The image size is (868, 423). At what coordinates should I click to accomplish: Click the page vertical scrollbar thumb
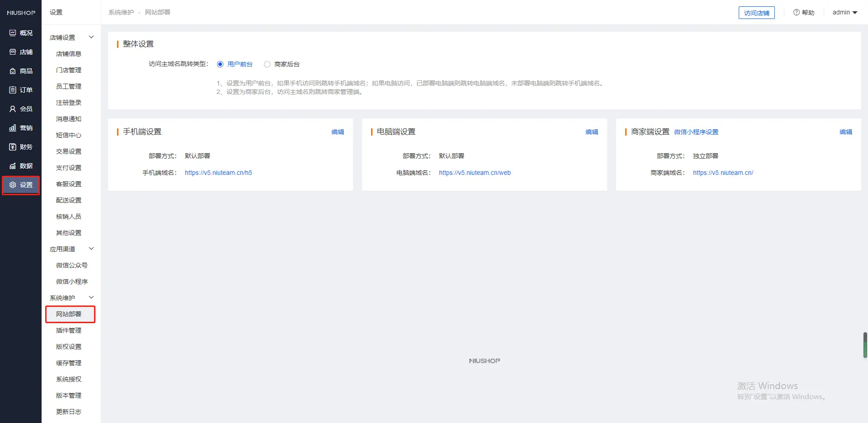[865, 345]
